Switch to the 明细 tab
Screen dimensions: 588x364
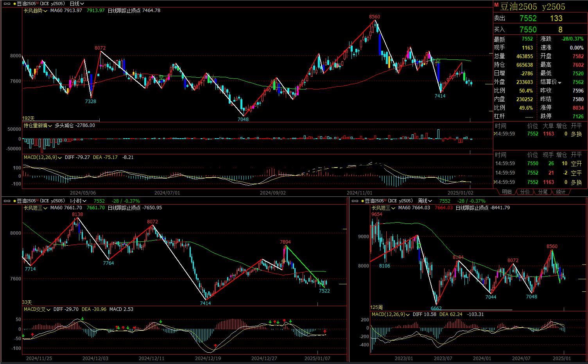507,192
